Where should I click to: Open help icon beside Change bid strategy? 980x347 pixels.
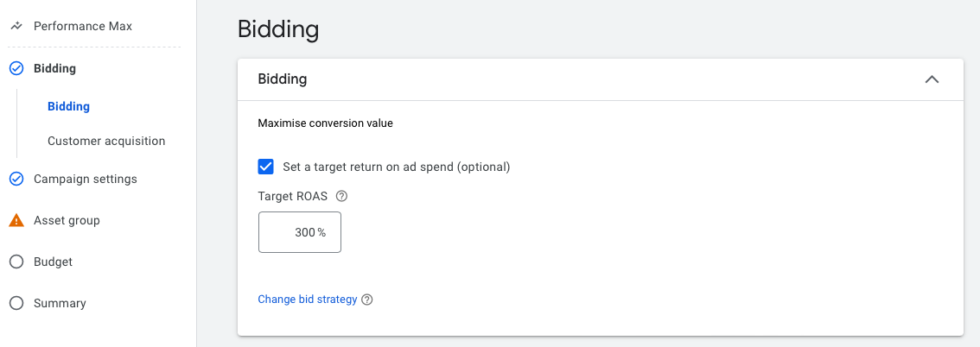pyautogui.click(x=367, y=300)
